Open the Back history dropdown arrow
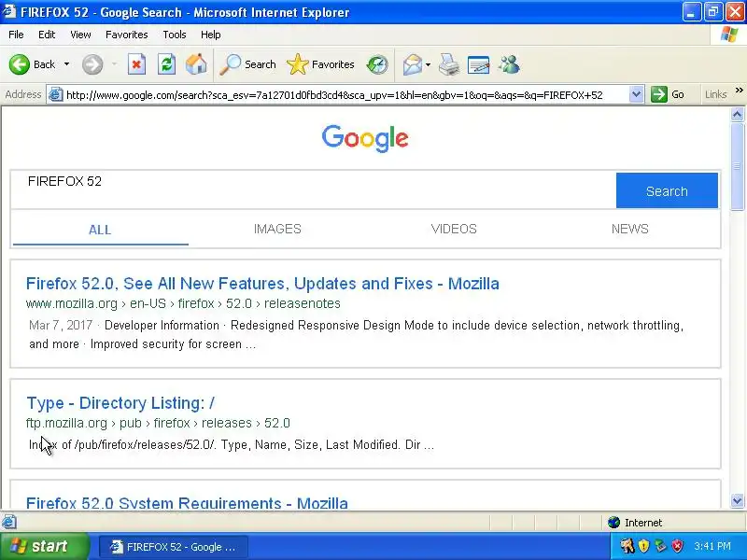Image resolution: width=747 pixels, height=560 pixels. click(66, 64)
